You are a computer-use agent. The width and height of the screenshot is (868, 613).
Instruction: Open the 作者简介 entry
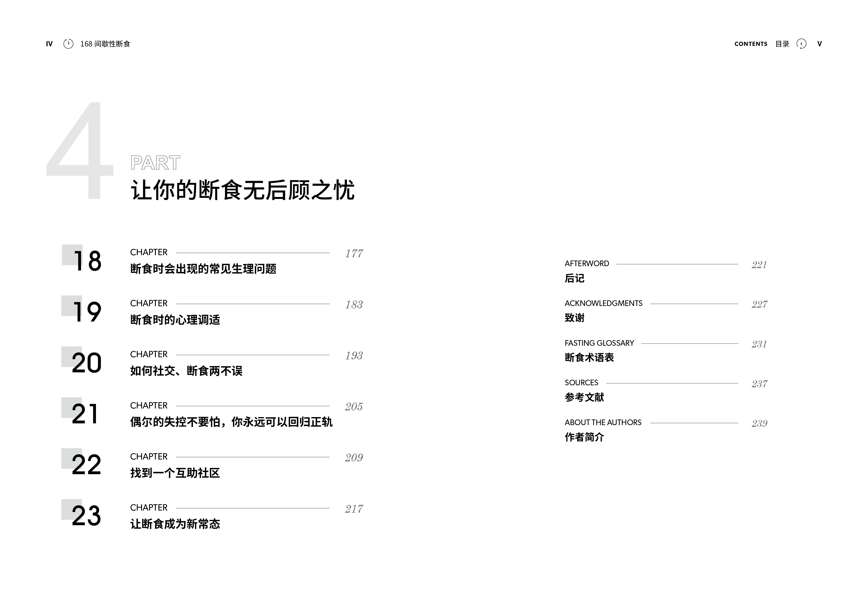coord(584,437)
